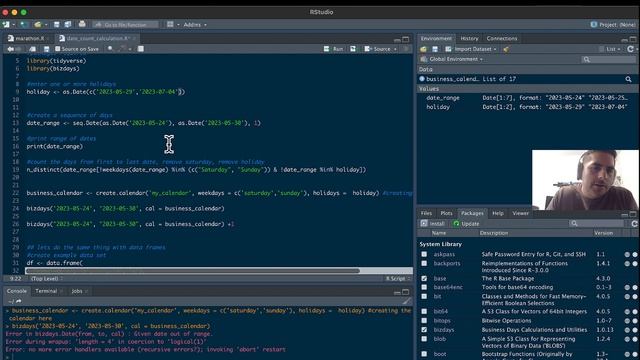Click the Source button
The height and width of the screenshot is (360, 640).
(x=378, y=49)
